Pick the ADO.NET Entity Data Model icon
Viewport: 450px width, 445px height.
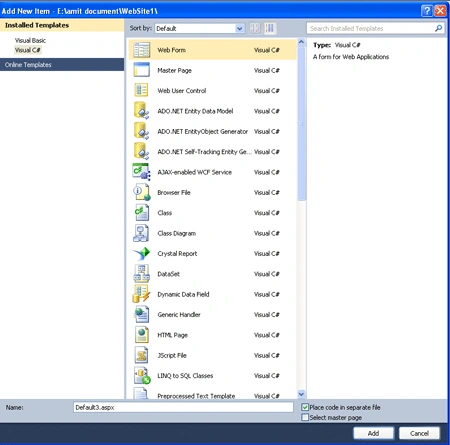click(142, 111)
